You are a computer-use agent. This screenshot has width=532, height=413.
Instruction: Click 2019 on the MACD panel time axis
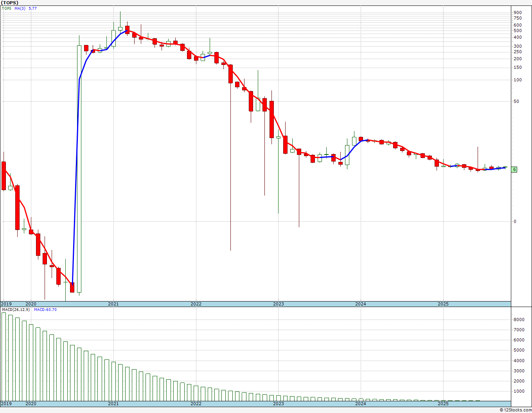[6, 404]
